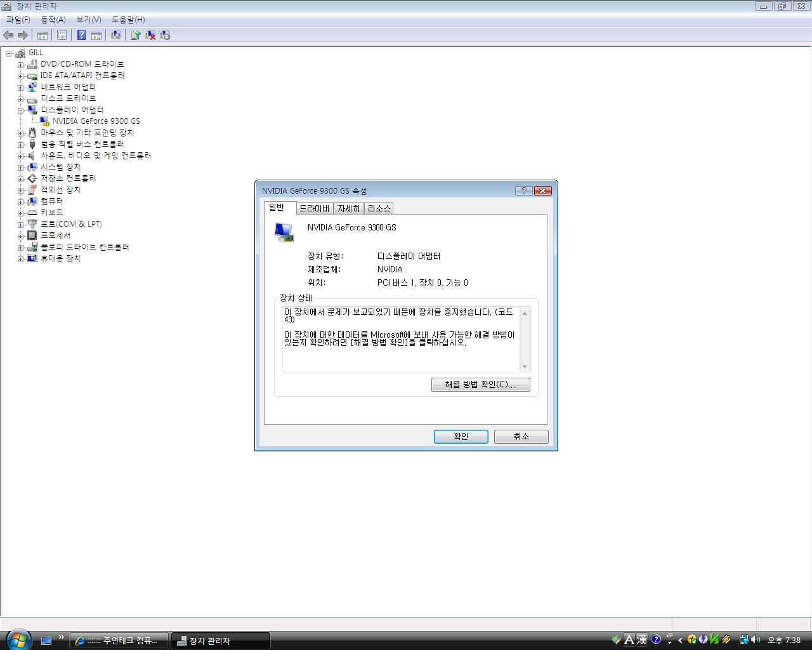Click the Disable device red X icon

coord(150,36)
